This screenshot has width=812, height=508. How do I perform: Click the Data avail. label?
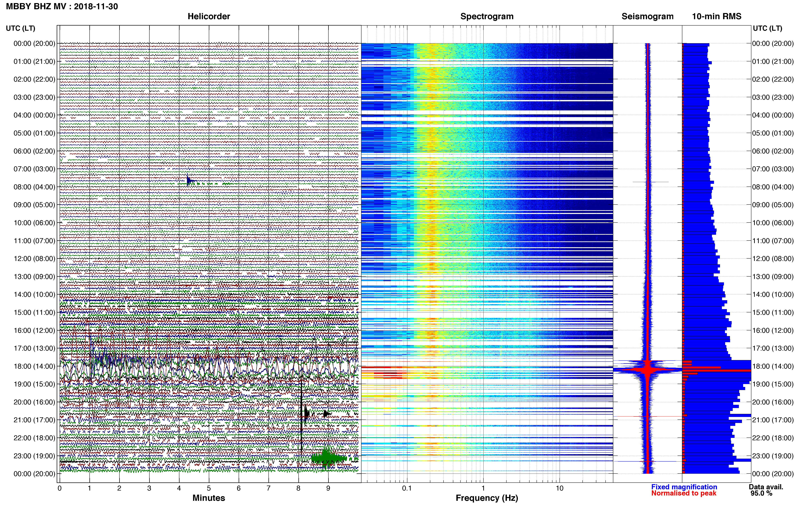tap(766, 487)
